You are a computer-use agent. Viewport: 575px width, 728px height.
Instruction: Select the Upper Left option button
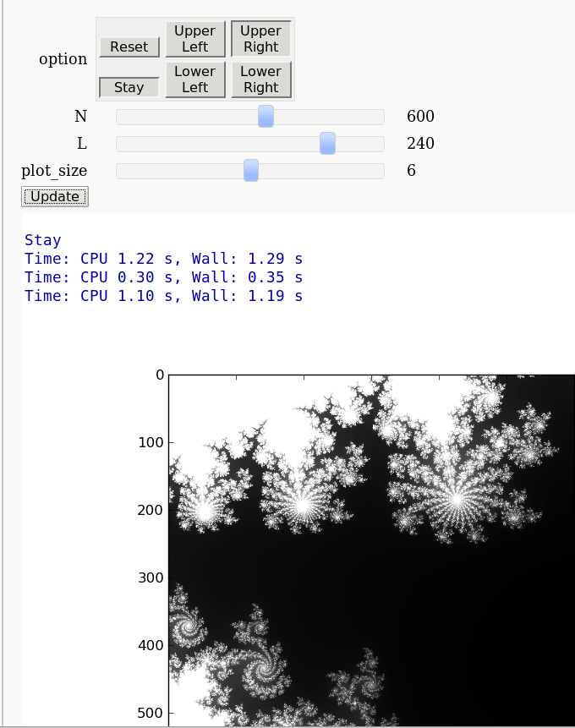click(195, 39)
